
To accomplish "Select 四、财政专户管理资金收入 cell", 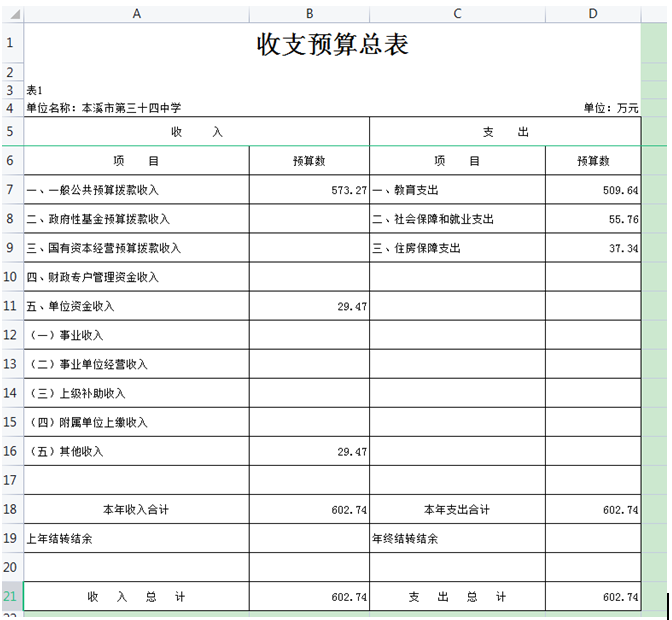I will coord(136,277).
